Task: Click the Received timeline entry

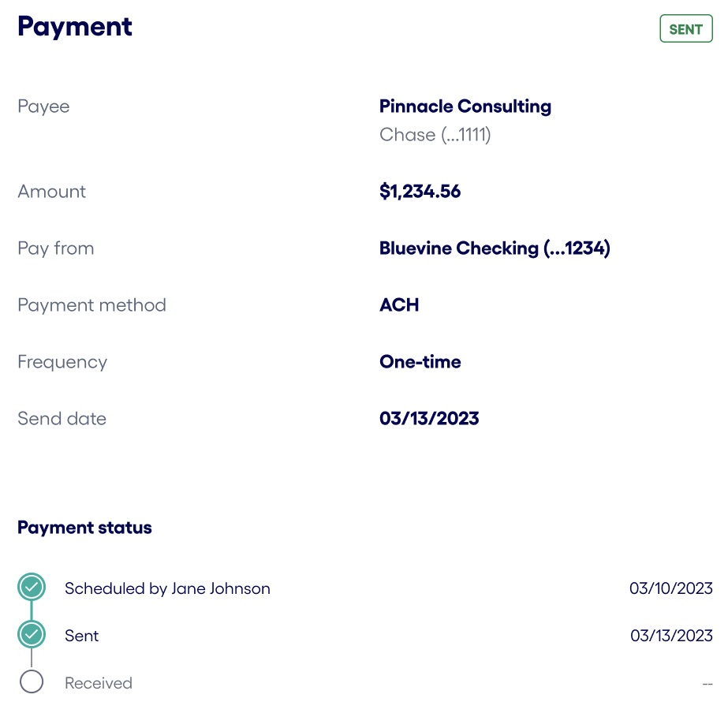Action: click(98, 682)
